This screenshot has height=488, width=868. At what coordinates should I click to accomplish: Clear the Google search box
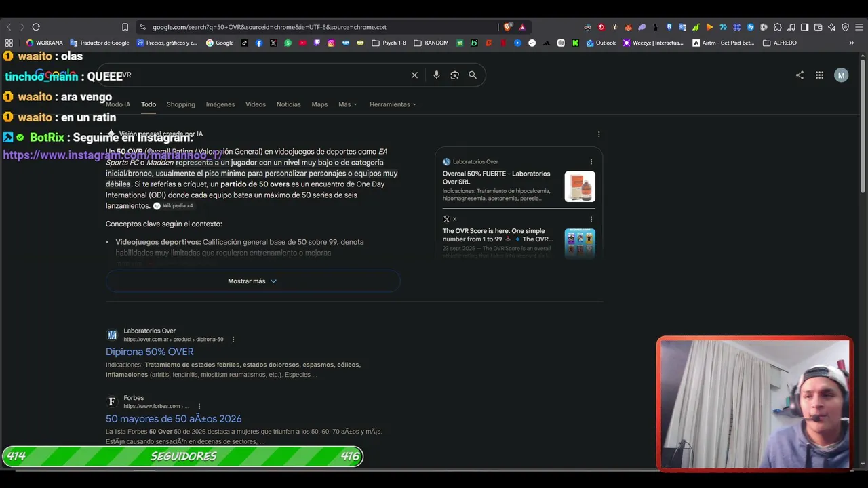click(x=414, y=75)
